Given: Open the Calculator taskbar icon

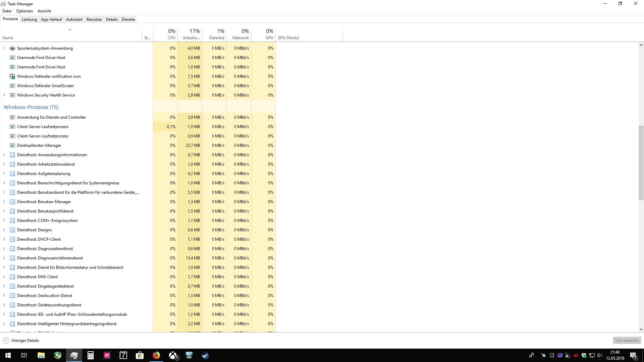Looking at the screenshot, I should (91, 355).
